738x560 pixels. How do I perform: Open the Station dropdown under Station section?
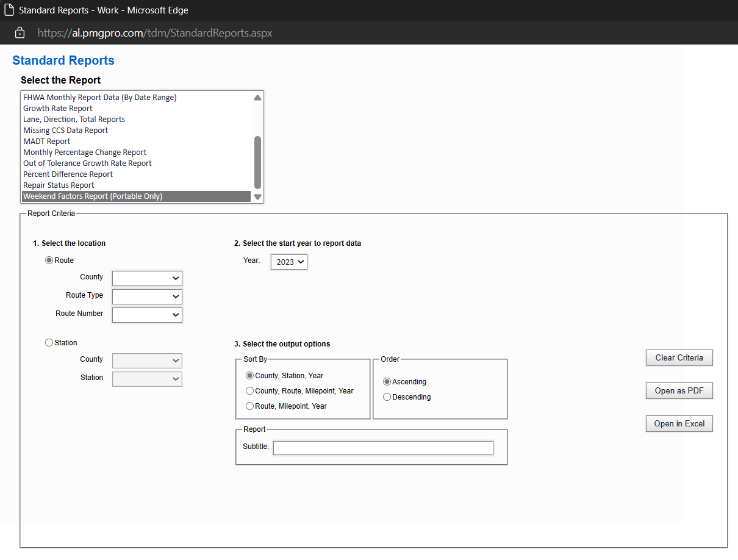(147, 379)
